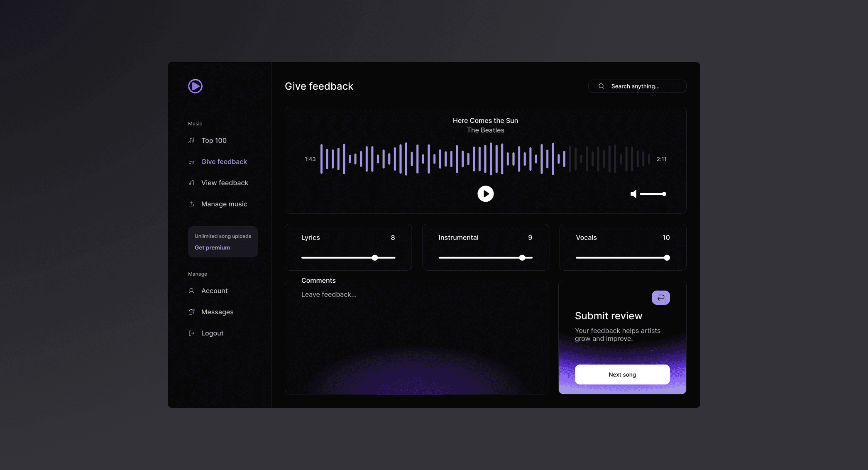The width and height of the screenshot is (868, 470).
Task: Click the bar chart icon beside View feedback
Action: pos(191,183)
